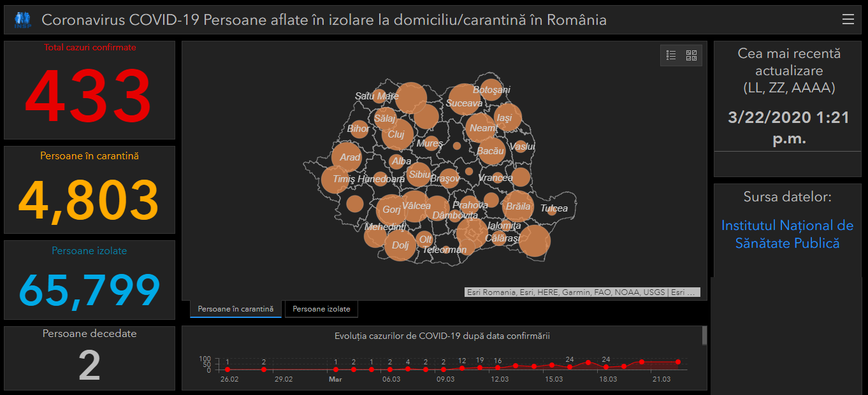The image size is (868, 395).
Task: Select the Suceava circle marker on the map
Action: 464,100
